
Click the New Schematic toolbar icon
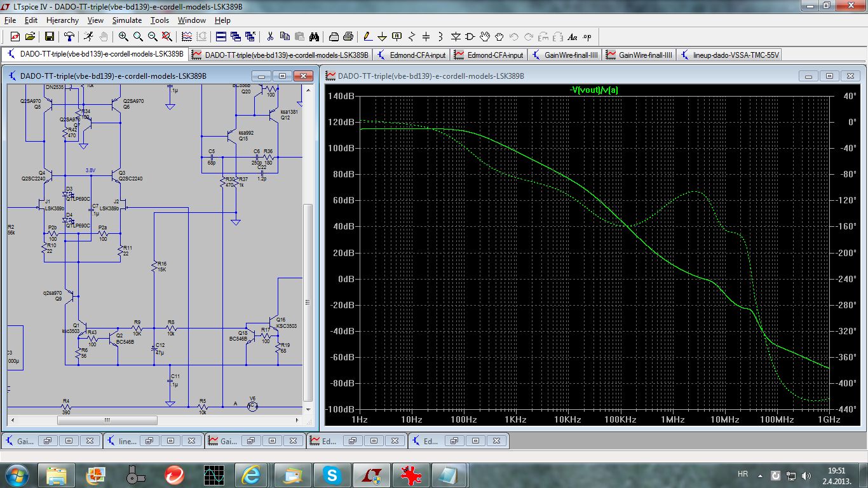(15, 37)
